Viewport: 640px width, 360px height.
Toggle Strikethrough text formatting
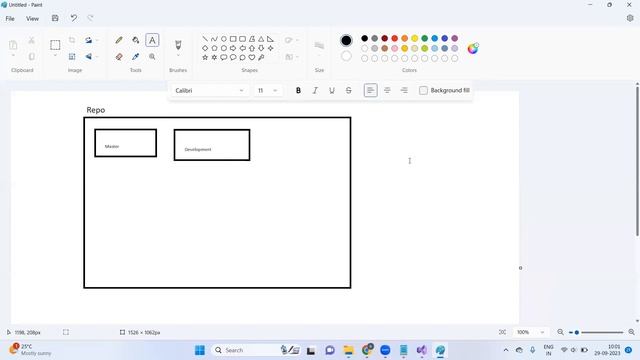[x=349, y=91]
